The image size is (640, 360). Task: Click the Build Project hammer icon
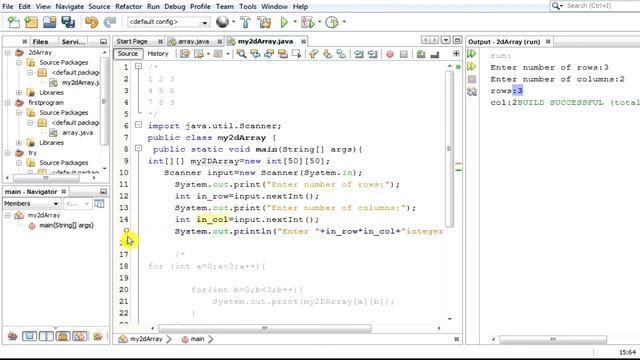(x=245, y=22)
